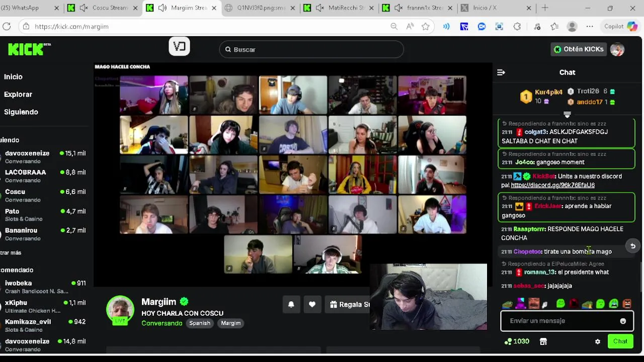Click the Kick logo in the header

coord(29,49)
